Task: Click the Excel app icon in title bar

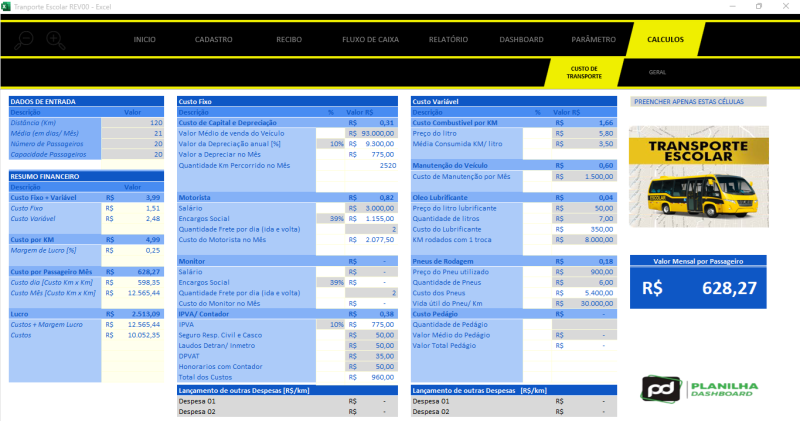Action: point(8,6)
